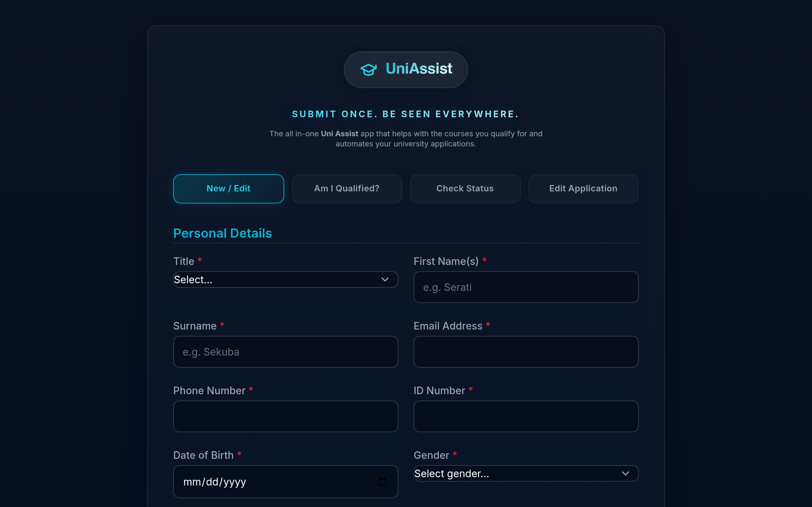Open the Select gender dropdown
The height and width of the screenshot is (507, 812).
[x=526, y=473]
